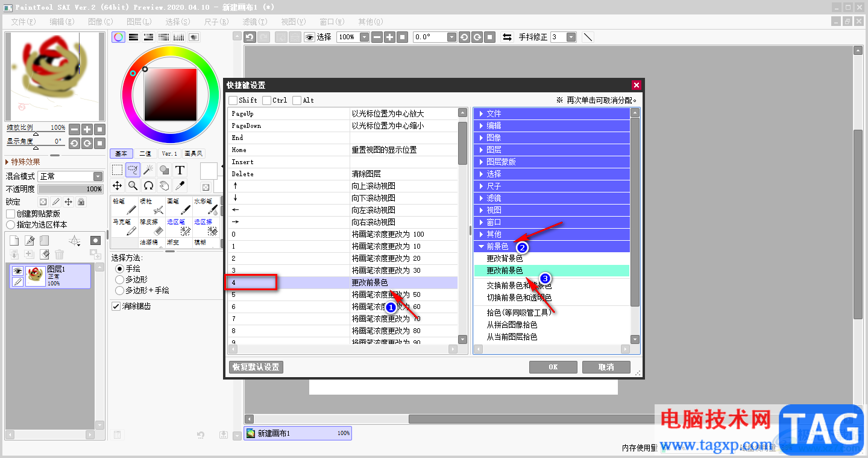This screenshot has width=868, height=458.
Task: Tick the Alt modifier checkbox
Action: coord(297,100)
